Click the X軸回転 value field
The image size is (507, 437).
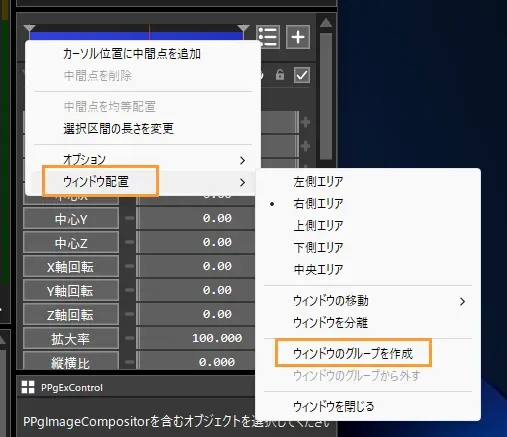tap(197, 266)
